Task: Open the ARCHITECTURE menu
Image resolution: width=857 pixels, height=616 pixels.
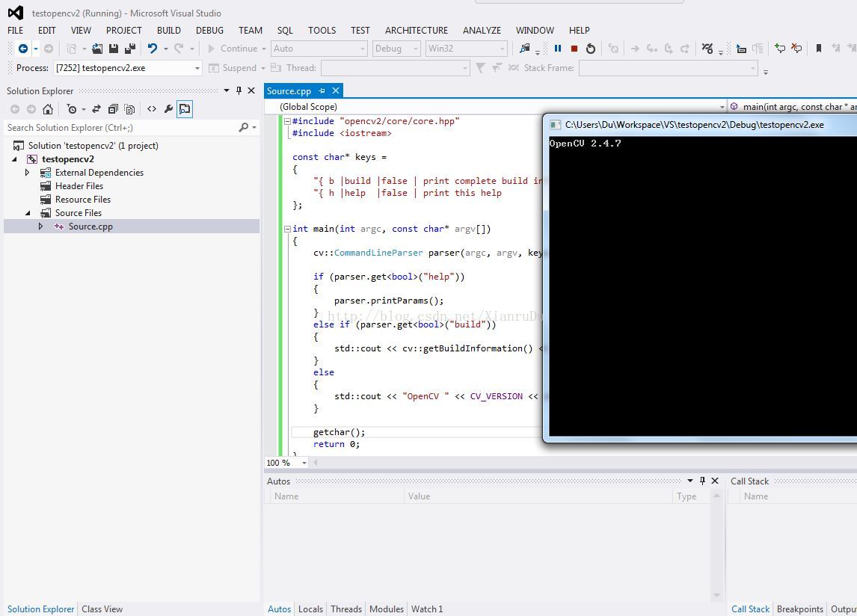Action: (417, 30)
